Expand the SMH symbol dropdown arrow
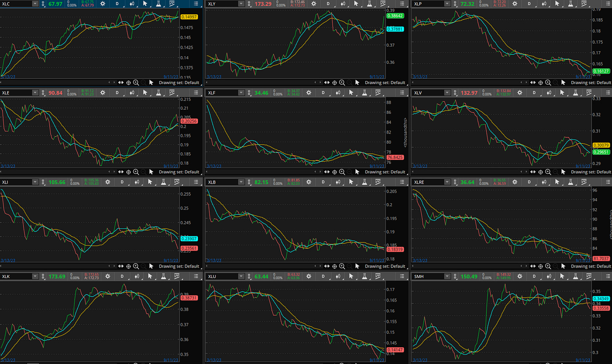Viewport: 612px width, 364px height. point(447,276)
